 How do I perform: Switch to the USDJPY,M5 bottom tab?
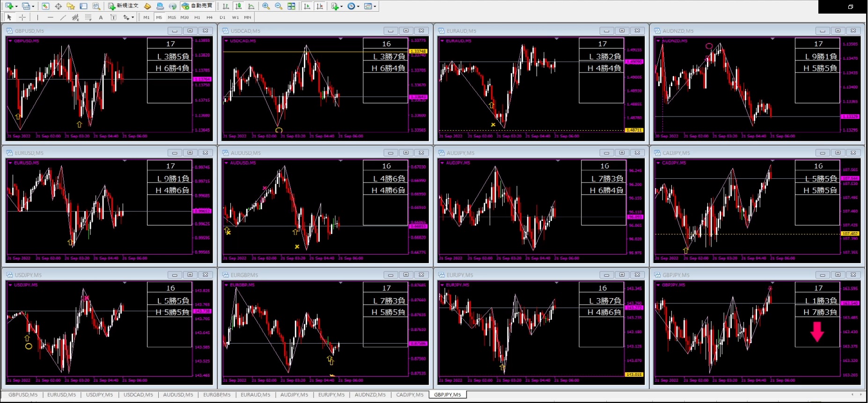(99, 395)
